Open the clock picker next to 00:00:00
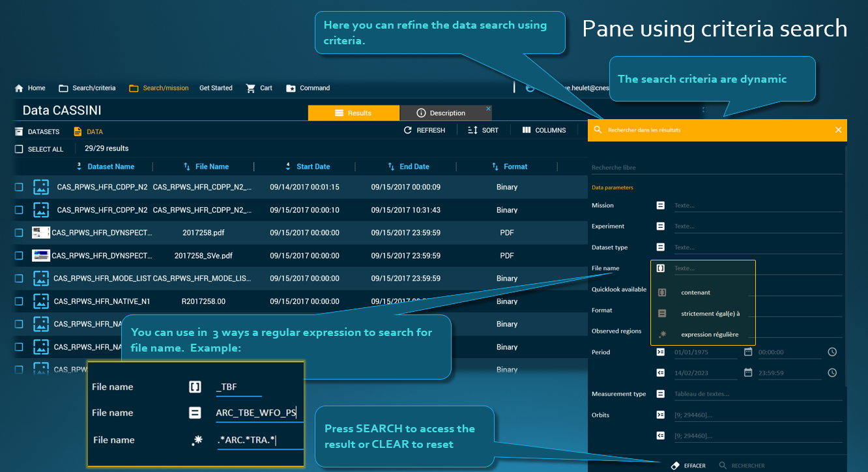868x472 pixels. coord(832,352)
